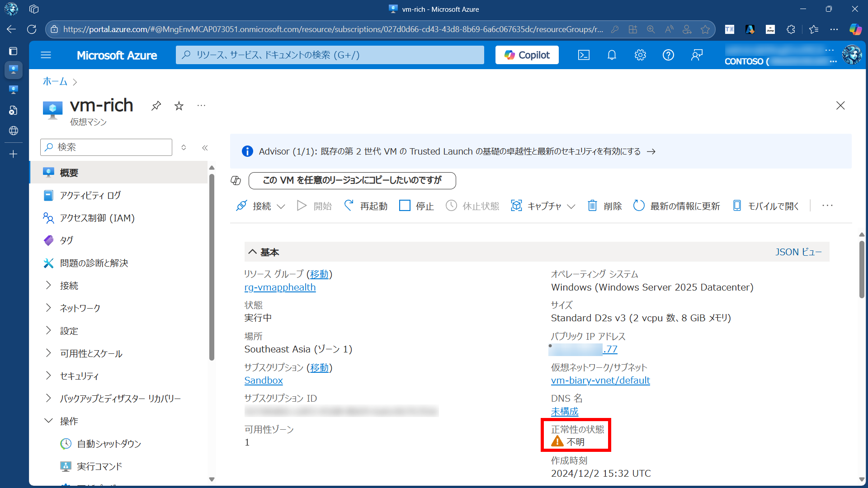
Task: Click the JSON ビュー link
Action: coord(798,252)
